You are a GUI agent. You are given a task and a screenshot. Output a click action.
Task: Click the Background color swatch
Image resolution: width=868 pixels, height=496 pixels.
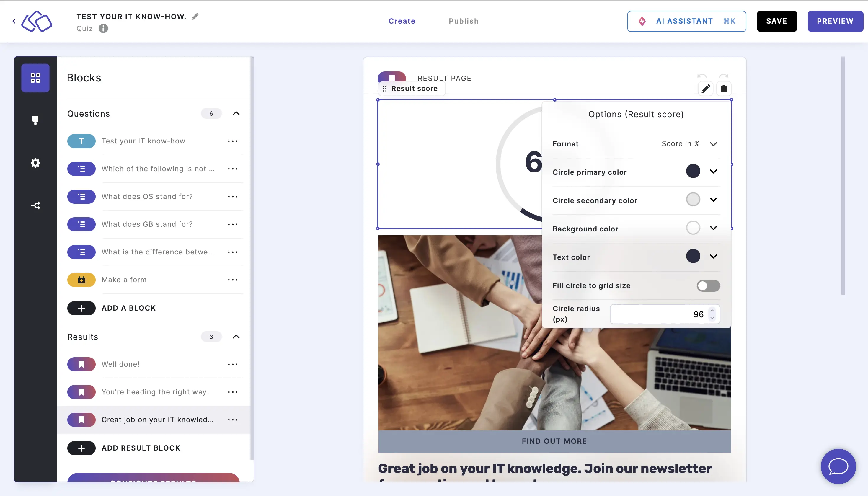(693, 228)
